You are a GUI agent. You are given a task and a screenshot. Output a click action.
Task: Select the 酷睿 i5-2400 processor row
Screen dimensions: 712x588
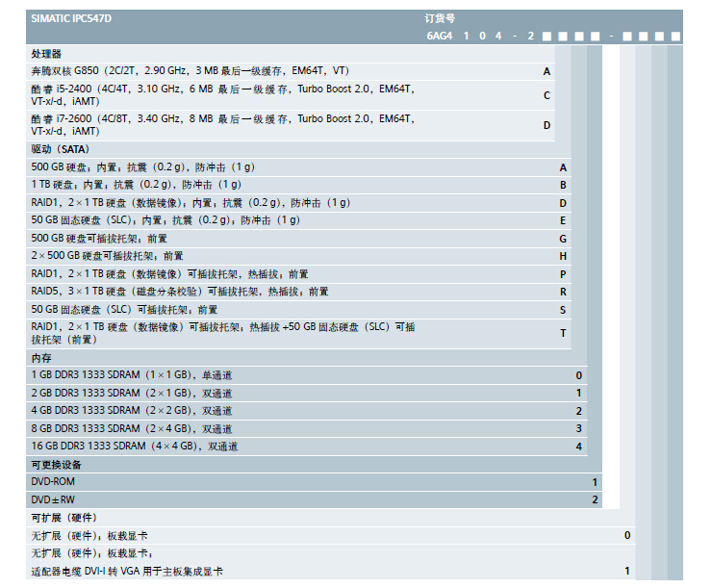pyautogui.click(x=221, y=95)
